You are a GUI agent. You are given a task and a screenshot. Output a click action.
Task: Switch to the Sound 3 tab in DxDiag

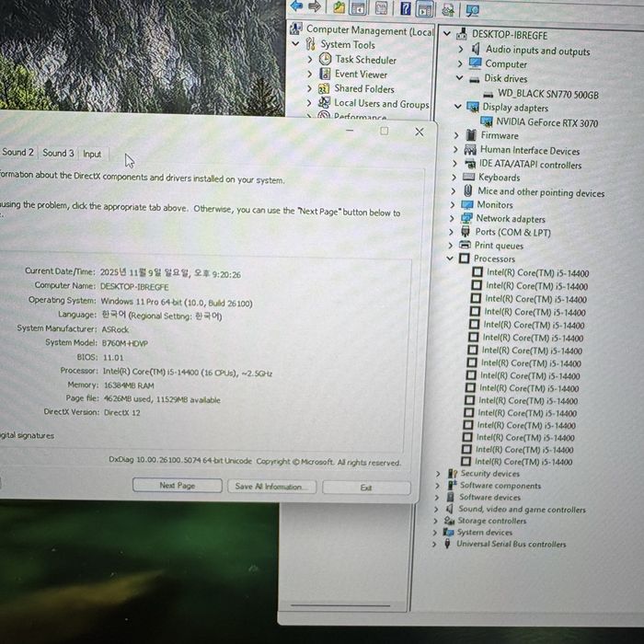[58, 153]
